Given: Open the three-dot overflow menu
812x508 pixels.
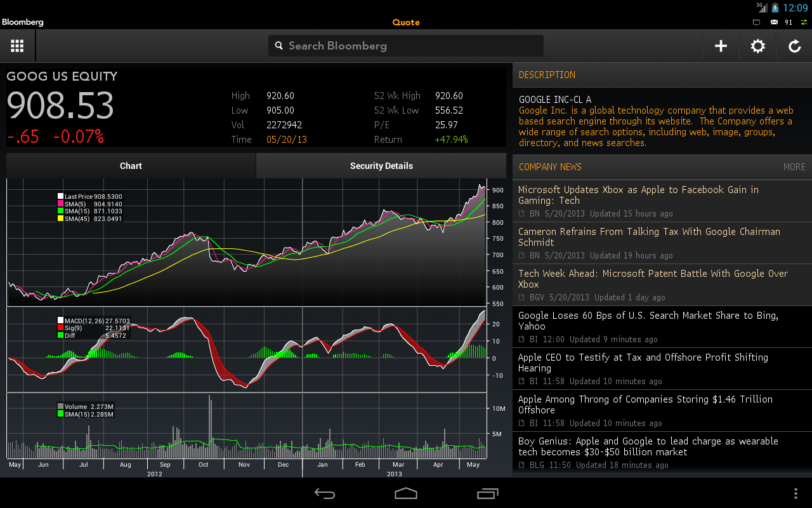Looking at the screenshot, I should 796,493.
